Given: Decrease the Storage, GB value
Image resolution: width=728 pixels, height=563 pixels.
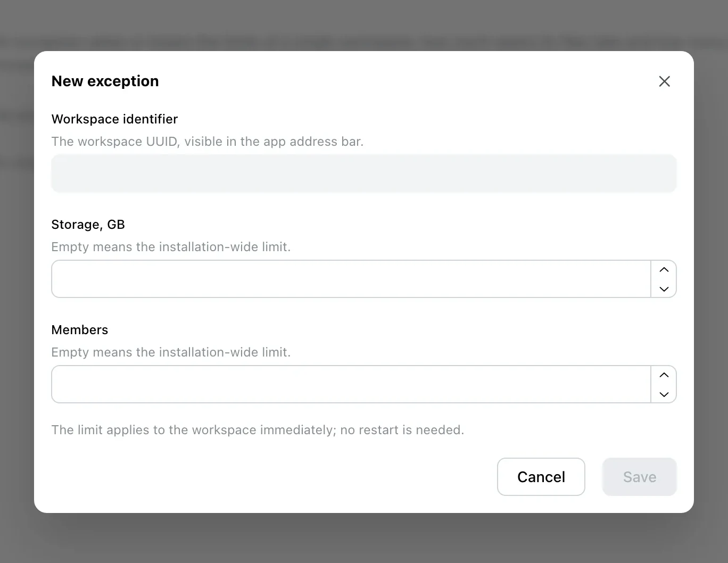Looking at the screenshot, I should click(x=664, y=288).
